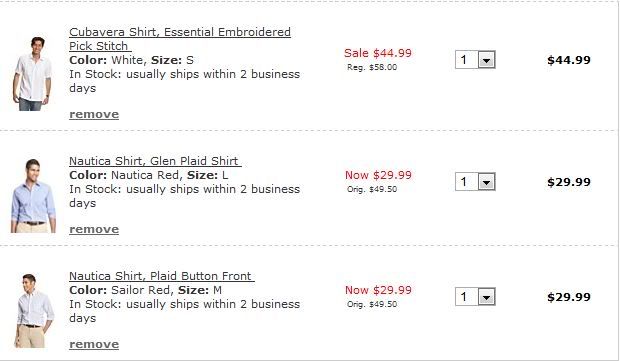This screenshot has height=361, width=620.
Task: Click the Cubavera white shirt thumbnail
Action: click(x=32, y=74)
